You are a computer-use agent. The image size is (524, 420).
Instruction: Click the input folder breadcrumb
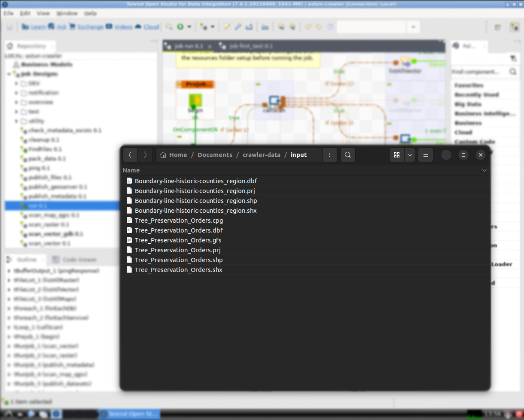(x=299, y=155)
